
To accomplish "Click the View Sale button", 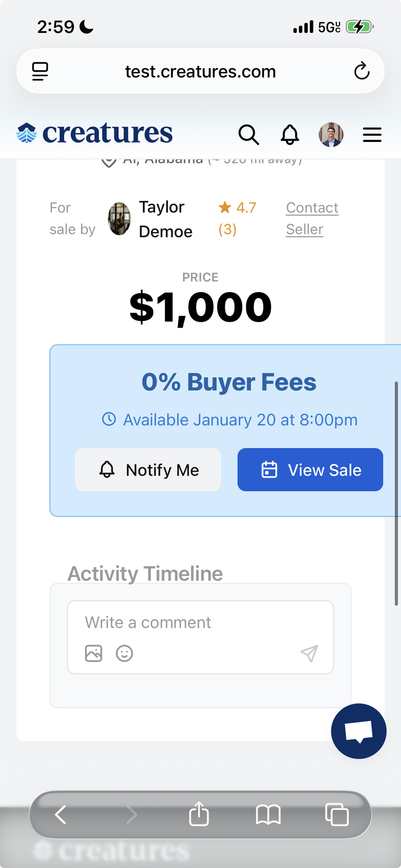I will pyautogui.click(x=310, y=470).
